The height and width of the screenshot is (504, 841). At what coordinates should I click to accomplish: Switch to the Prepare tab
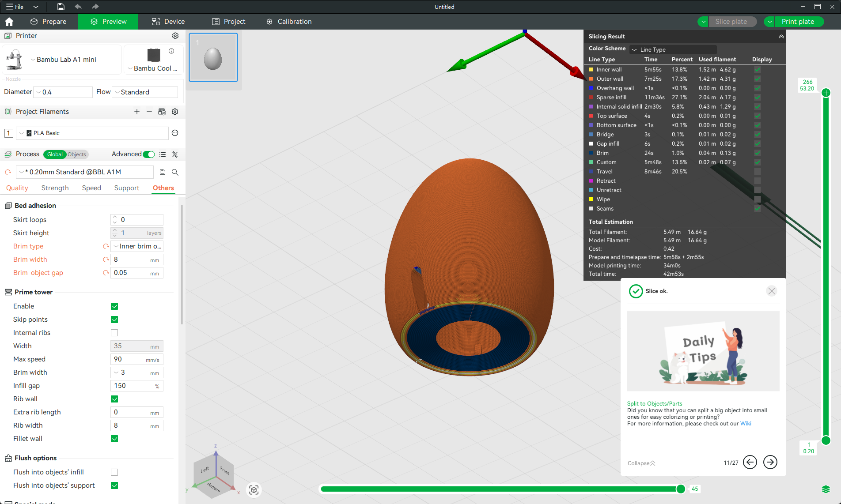(49, 22)
